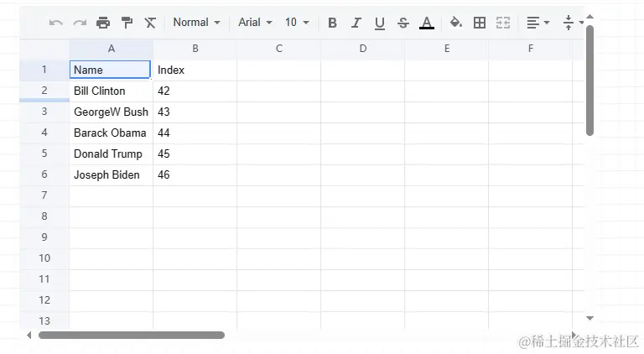Select row 2 header

pyautogui.click(x=44, y=91)
